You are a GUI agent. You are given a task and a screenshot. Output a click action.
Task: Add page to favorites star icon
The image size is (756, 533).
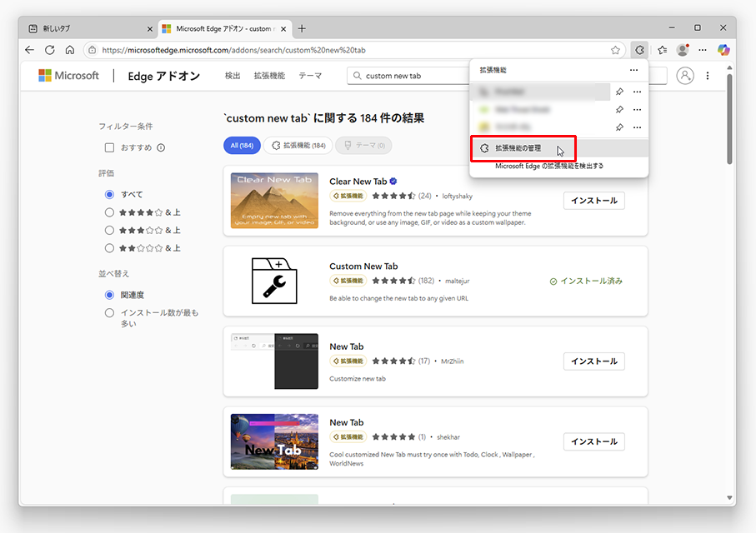tap(615, 50)
